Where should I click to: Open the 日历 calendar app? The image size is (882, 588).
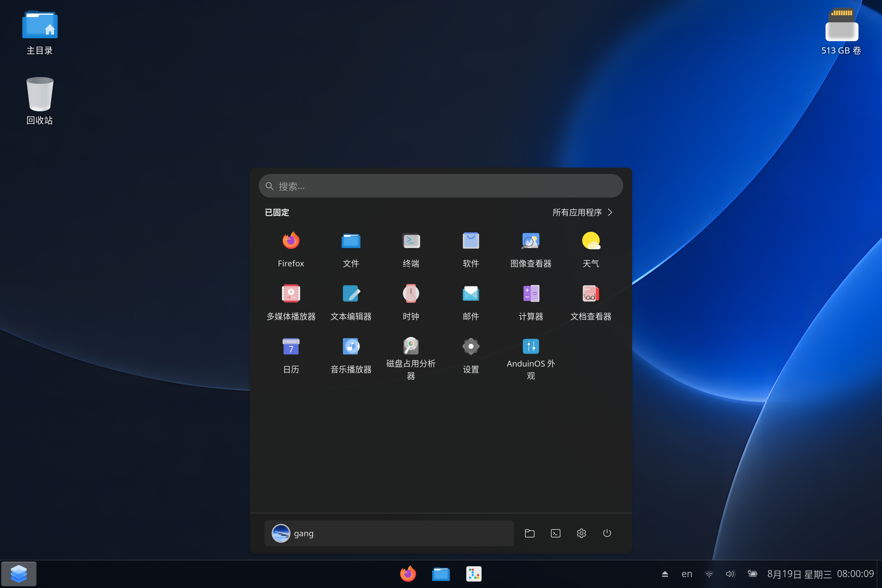[x=291, y=355]
